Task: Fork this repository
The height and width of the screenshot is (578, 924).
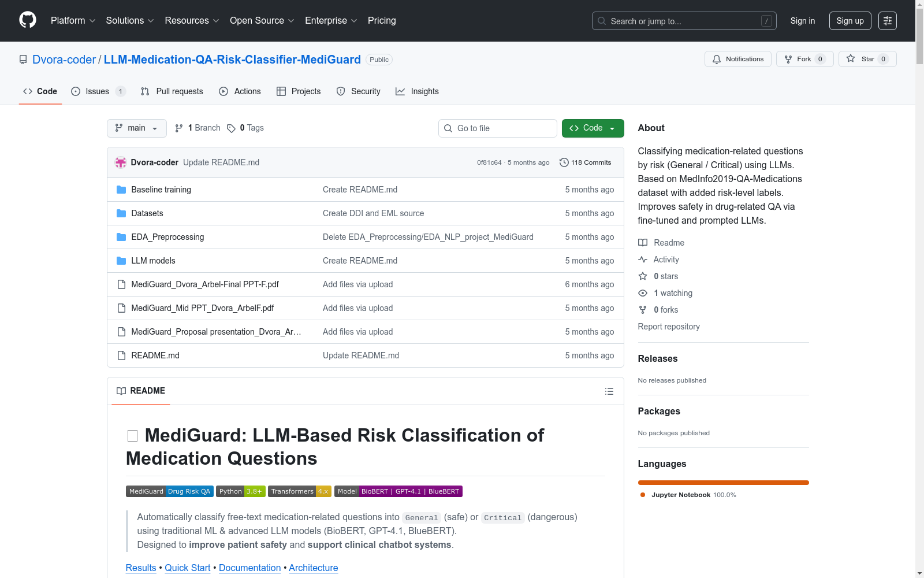Action: 804,59
